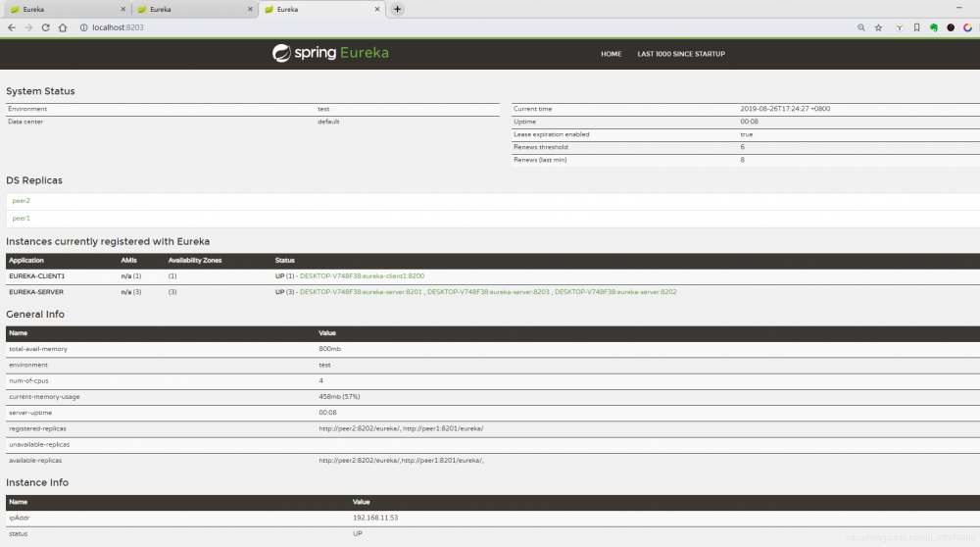
Task: Open the eureka-server:8201 instance link
Action: 362,292
